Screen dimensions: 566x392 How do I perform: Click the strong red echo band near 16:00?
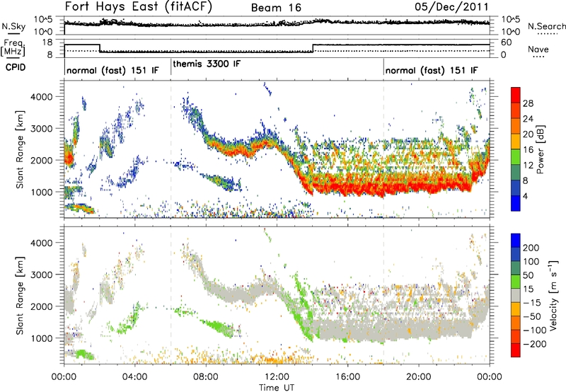point(348,188)
